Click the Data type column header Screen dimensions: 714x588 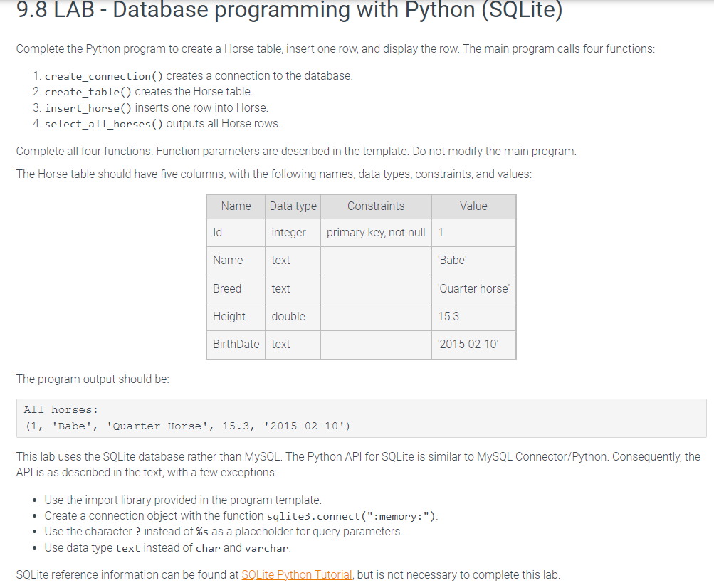[x=293, y=206]
